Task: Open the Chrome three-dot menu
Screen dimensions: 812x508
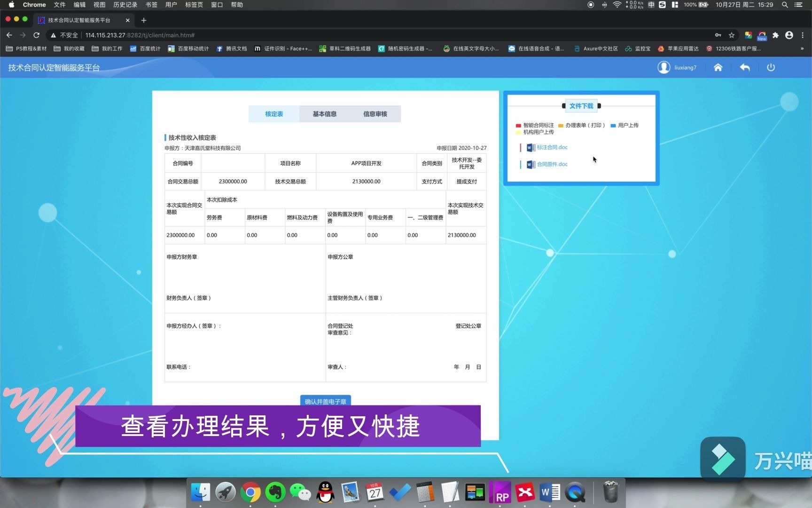Action: coord(803,35)
